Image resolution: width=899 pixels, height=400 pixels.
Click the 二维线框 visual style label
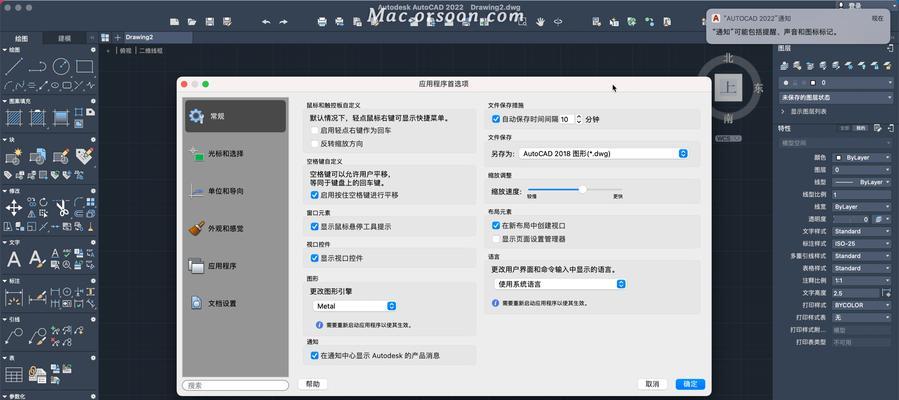(151, 50)
